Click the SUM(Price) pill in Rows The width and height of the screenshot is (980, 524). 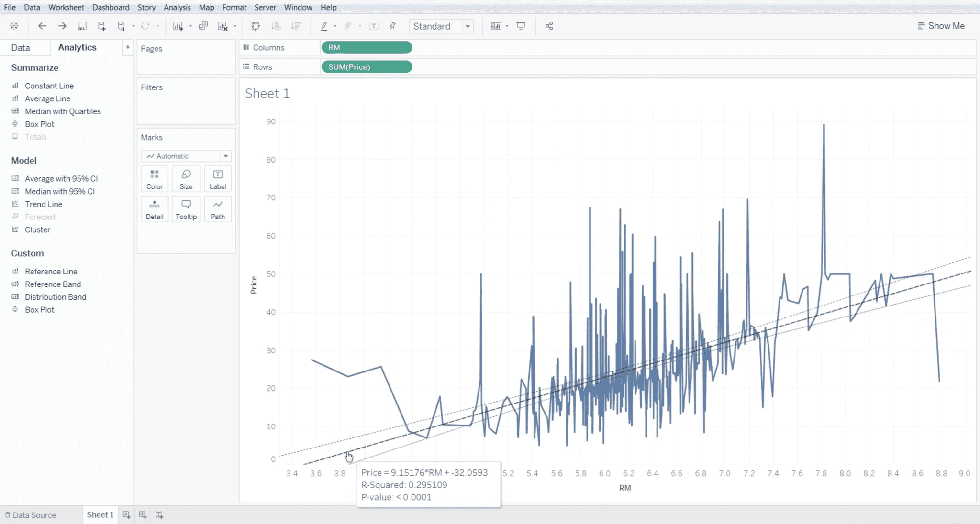click(366, 66)
